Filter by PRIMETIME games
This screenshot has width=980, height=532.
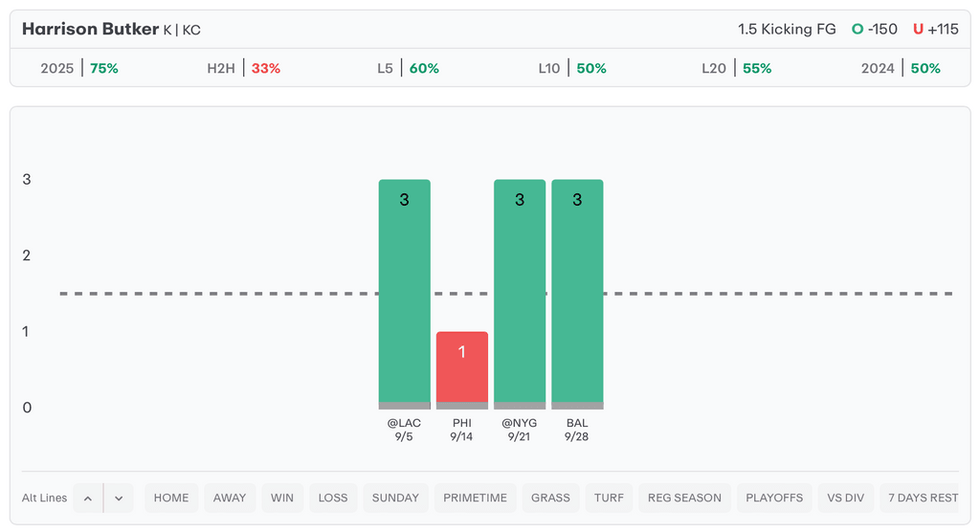(x=476, y=498)
